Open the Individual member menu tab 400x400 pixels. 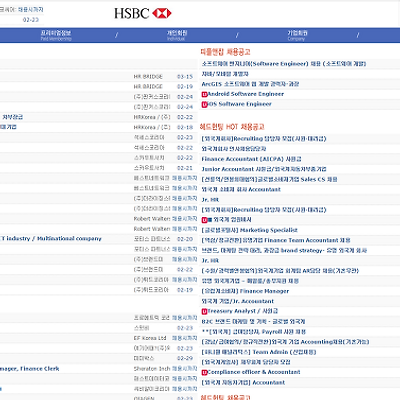pyautogui.click(x=177, y=35)
